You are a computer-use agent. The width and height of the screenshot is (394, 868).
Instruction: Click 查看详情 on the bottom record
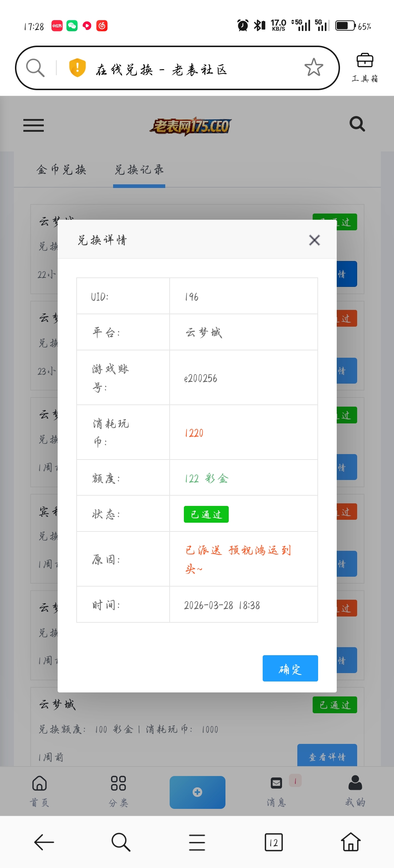tap(327, 756)
